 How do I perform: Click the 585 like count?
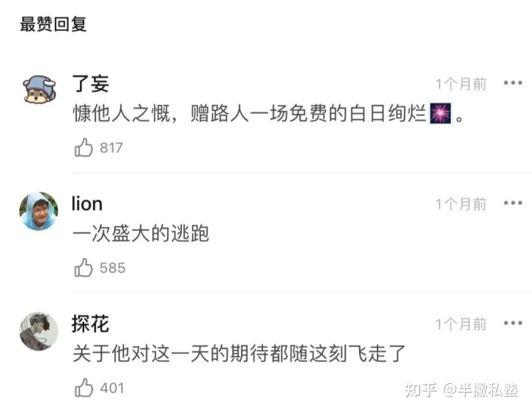[x=112, y=268]
